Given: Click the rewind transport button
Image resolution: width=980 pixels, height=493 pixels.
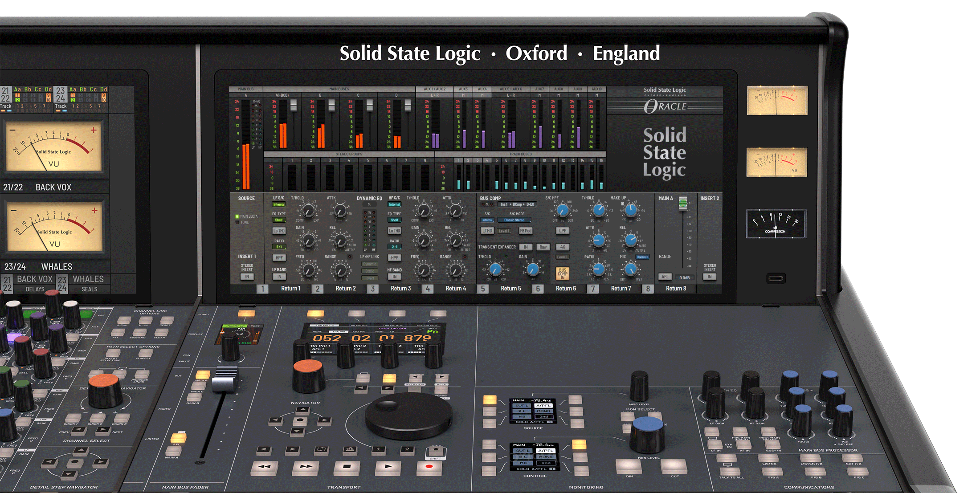Looking at the screenshot, I should pos(265,468).
